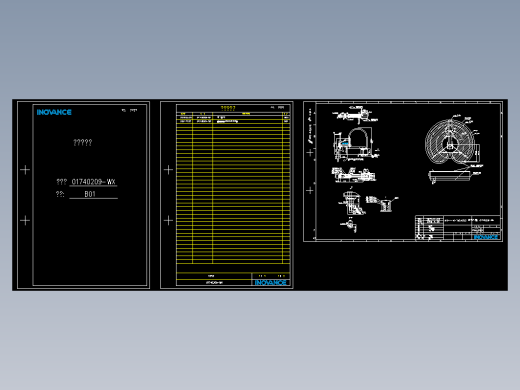520x390 pixels.
Task: Select the drawing number 01740209-WX
Action: [93, 182]
